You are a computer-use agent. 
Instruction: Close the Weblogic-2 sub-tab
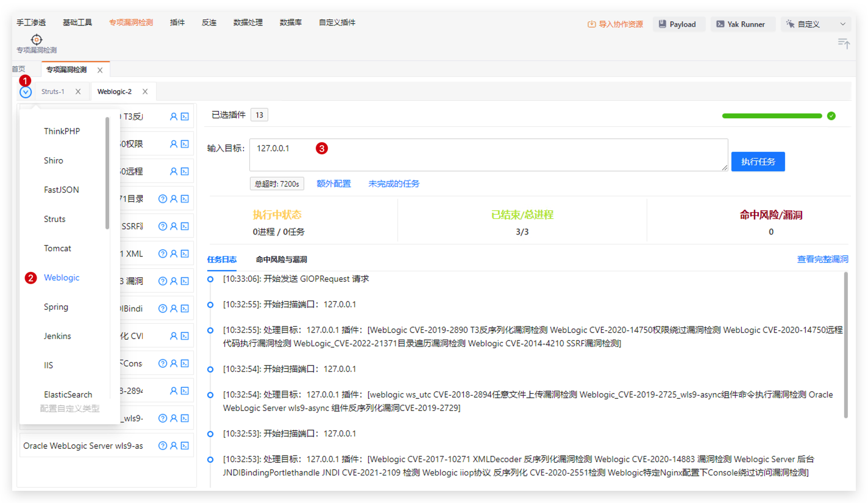[145, 91]
